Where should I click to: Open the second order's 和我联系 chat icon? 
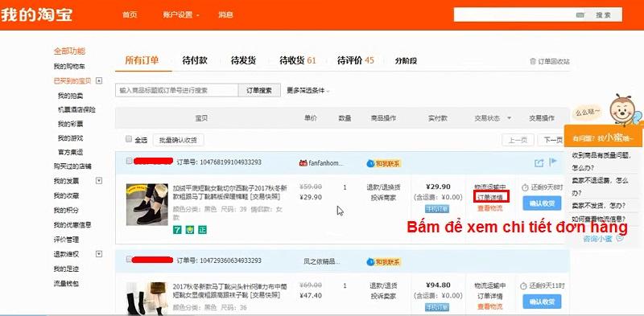370,262
